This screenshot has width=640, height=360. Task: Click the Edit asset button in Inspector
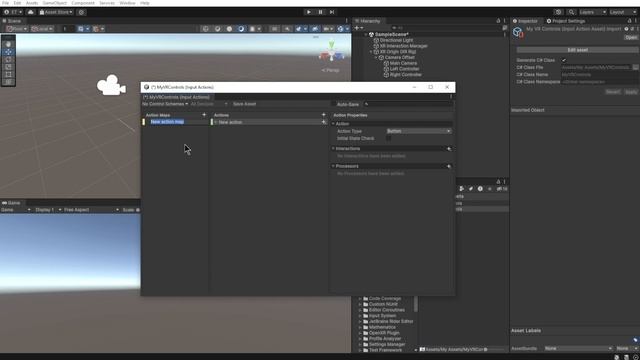coord(577,50)
